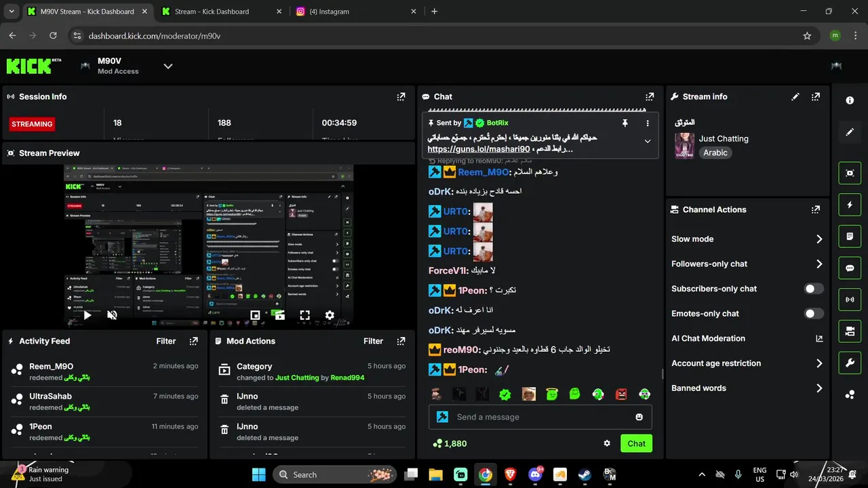The height and width of the screenshot is (488, 868).
Task: Toggle Channel Actions widget in right sidebar
Action: [x=850, y=331]
